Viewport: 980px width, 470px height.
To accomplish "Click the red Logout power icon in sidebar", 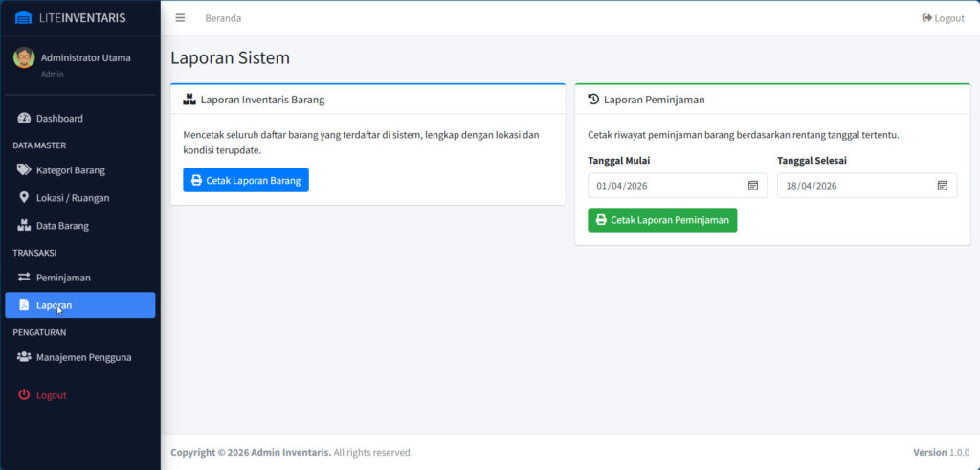I will [x=24, y=395].
